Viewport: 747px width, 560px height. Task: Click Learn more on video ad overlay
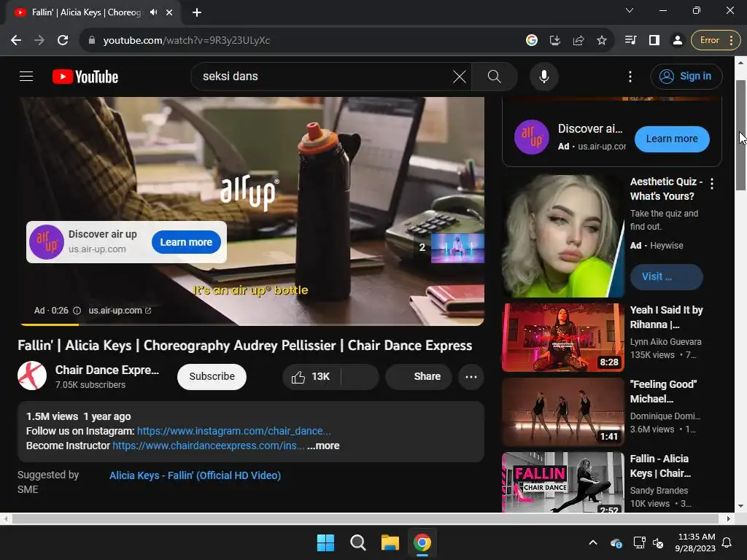click(x=186, y=242)
